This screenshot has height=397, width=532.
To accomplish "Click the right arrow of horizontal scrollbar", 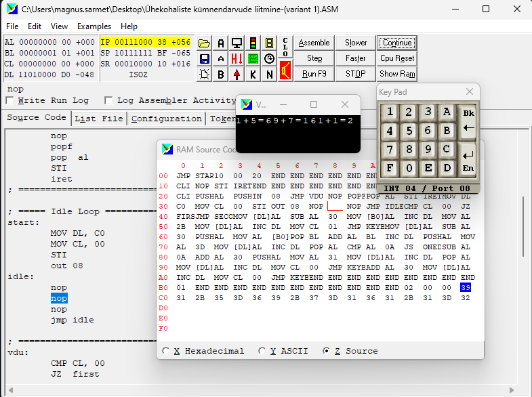I will tap(512, 390).
